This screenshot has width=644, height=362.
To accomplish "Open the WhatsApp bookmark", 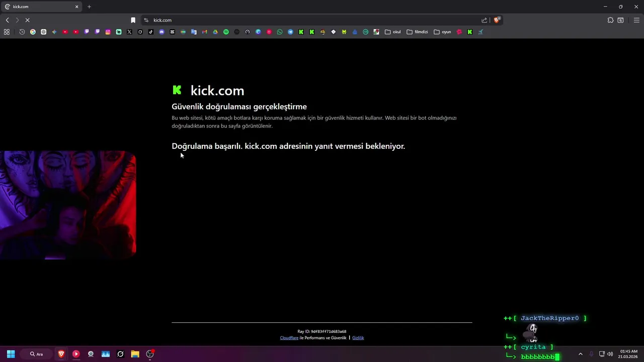I will pyautogui.click(x=280, y=32).
